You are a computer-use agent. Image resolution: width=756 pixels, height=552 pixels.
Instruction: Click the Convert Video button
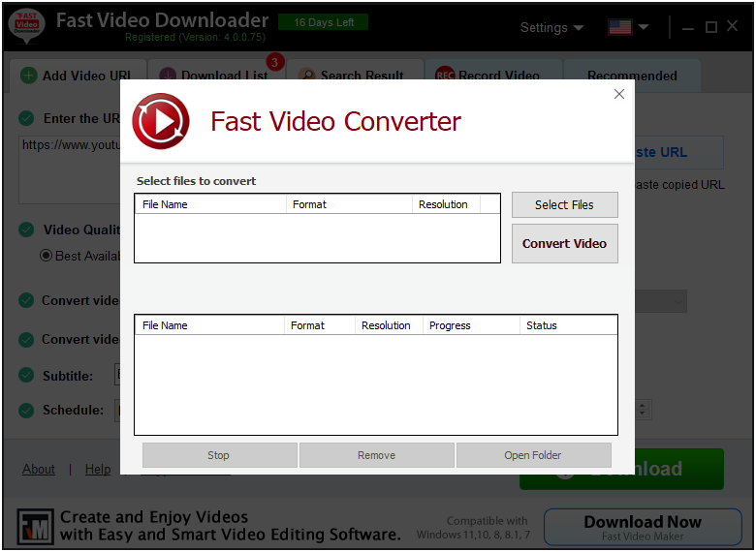pyautogui.click(x=564, y=244)
